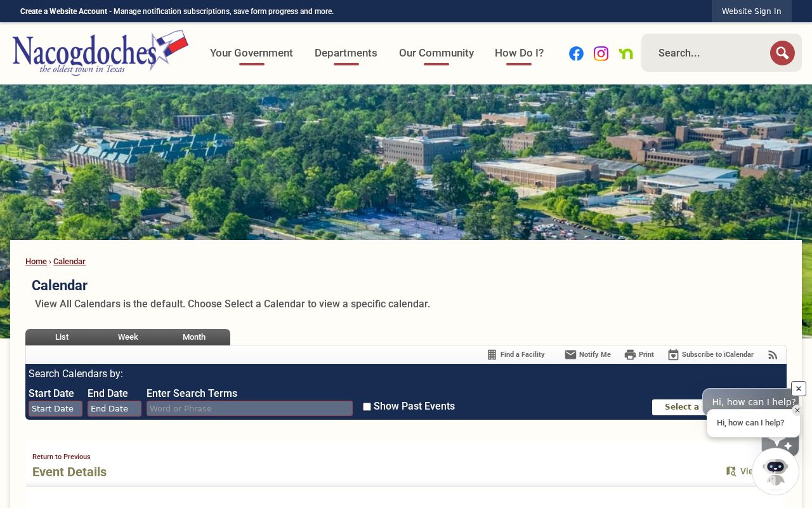Click the 'Enter Search Terms' label
Image resolution: width=812 pixels, height=508 pixels.
192,394
